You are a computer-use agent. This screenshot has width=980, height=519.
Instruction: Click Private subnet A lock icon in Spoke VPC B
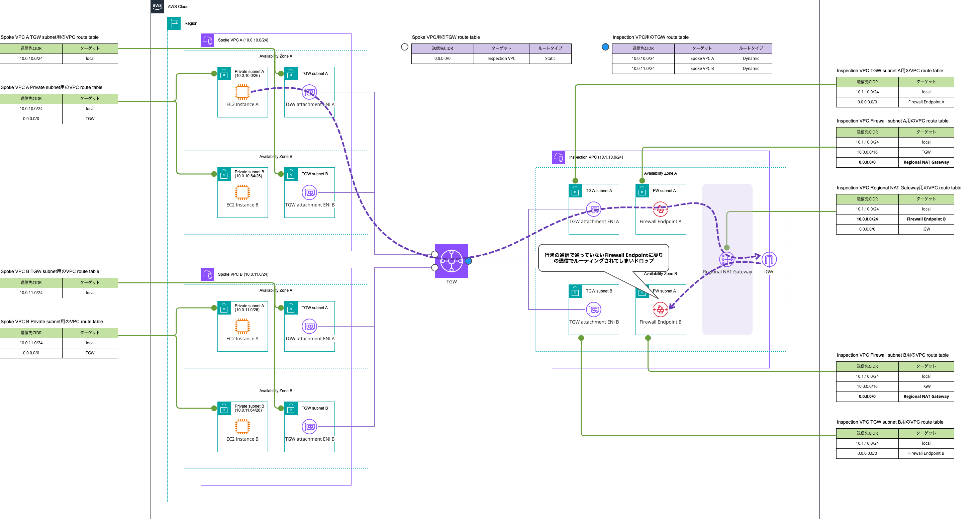tap(224, 308)
